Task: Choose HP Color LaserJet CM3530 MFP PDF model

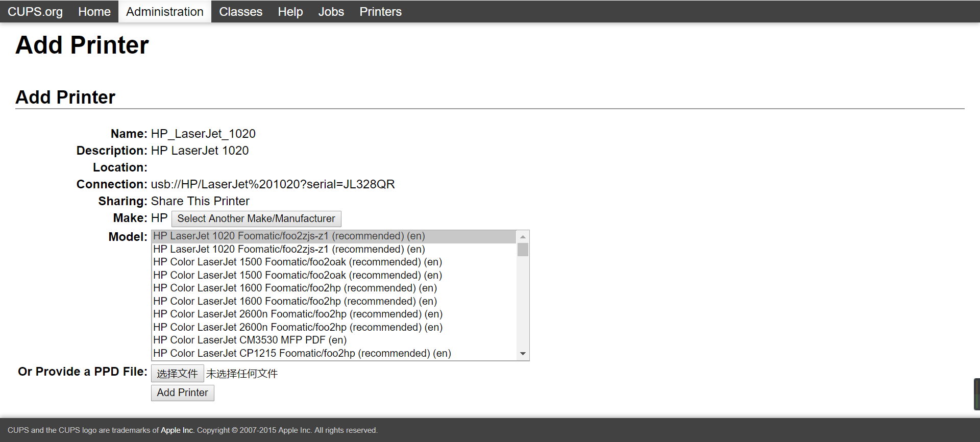Action: 334,340
